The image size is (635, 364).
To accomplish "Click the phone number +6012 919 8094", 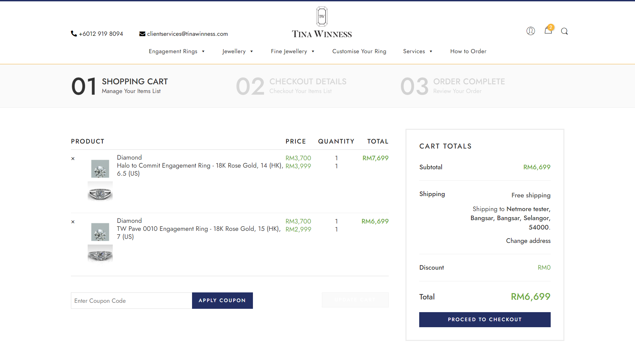I will tap(101, 34).
